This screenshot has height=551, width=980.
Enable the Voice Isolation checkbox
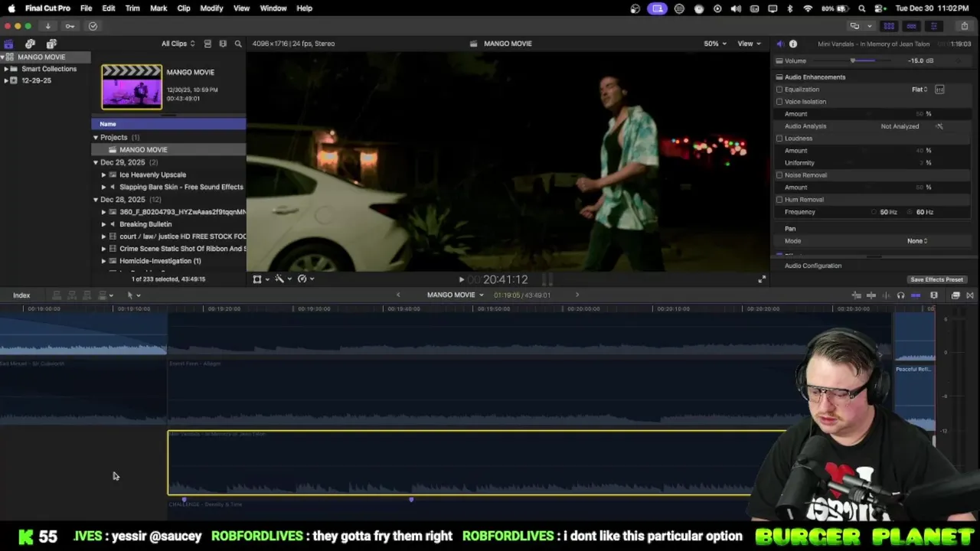pos(779,102)
